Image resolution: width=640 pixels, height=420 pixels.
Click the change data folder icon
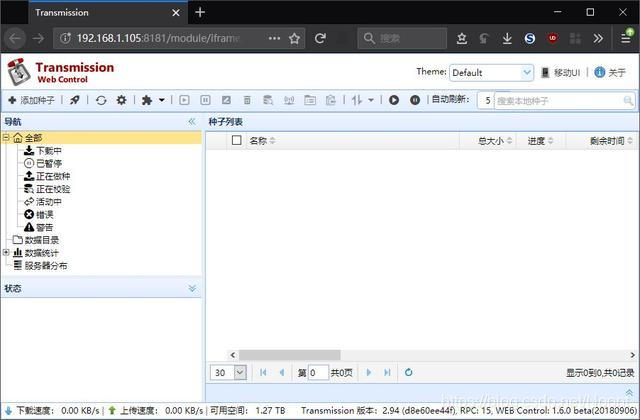310,100
